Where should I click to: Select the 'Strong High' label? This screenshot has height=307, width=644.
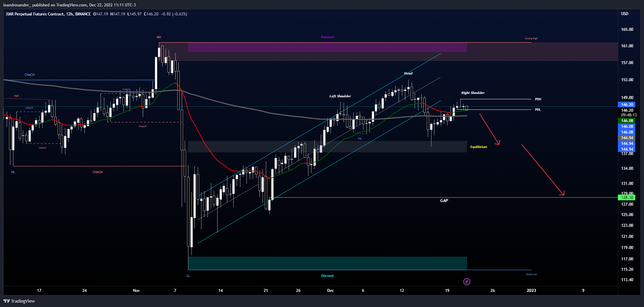[531, 39]
